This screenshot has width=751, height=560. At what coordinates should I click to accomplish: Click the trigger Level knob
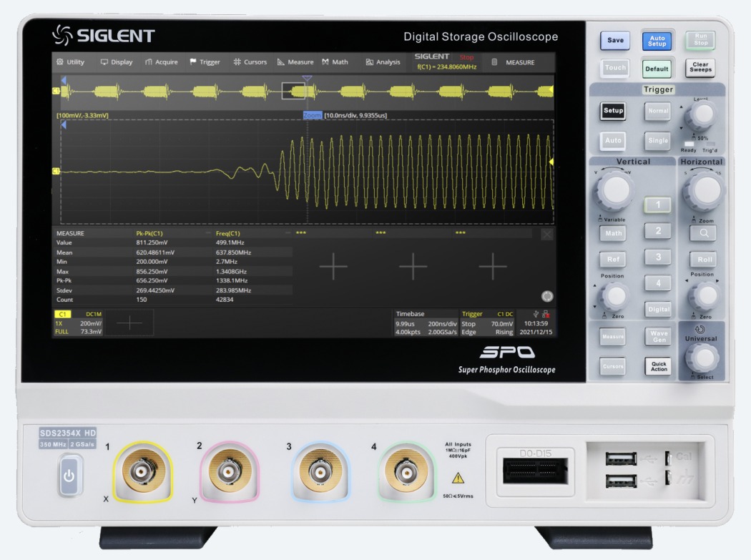(701, 115)
